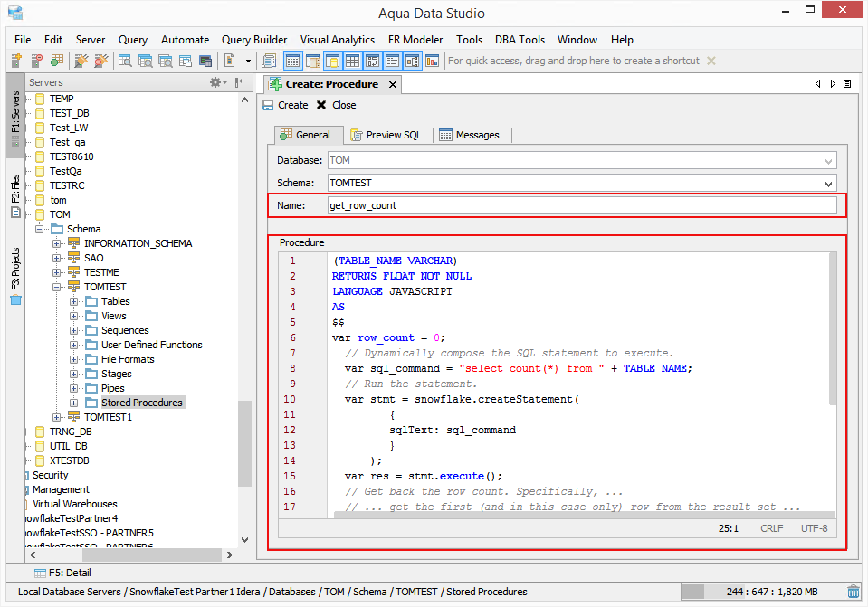868x607 pixels.
Task: Click the Stored Procedures folder icon
Action: click(x=92, y=403)
